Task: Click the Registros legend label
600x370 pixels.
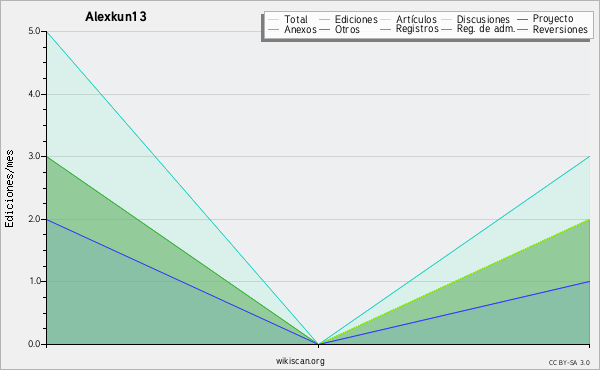Action: pyautogui.click(x=417, y=29)
